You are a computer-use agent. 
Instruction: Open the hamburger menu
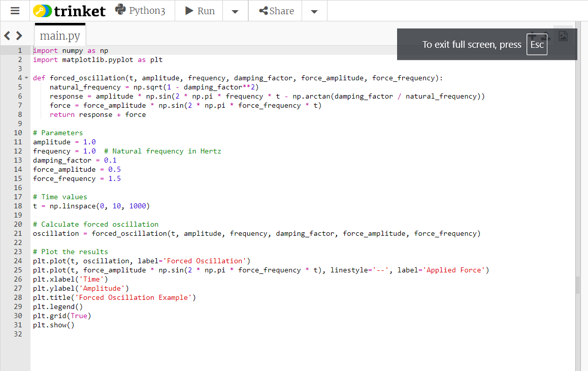(x=15, y=10)
